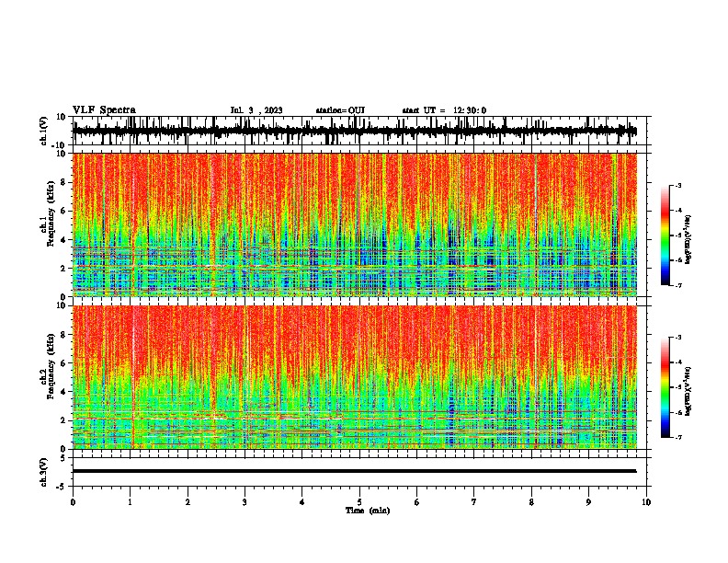
Task: Click the time axis tick label "10"
Action: coord(646,502)
